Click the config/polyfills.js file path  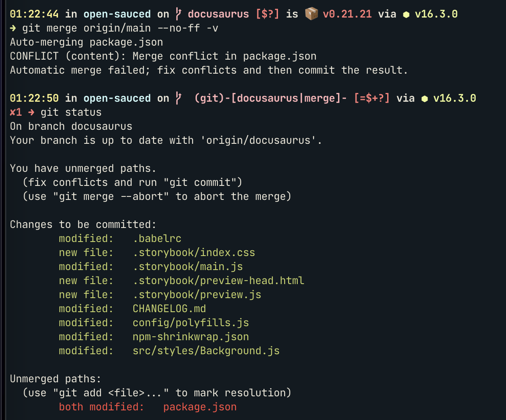coord(191,323)
